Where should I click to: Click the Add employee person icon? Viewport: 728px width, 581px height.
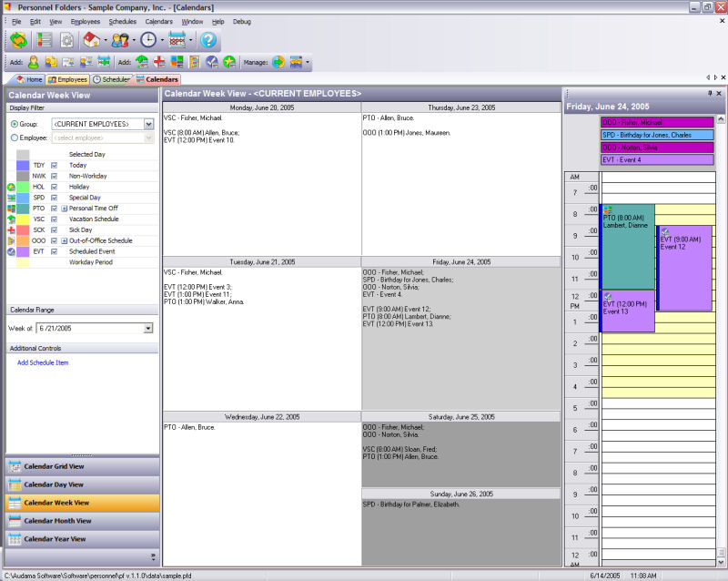[34, 62]
